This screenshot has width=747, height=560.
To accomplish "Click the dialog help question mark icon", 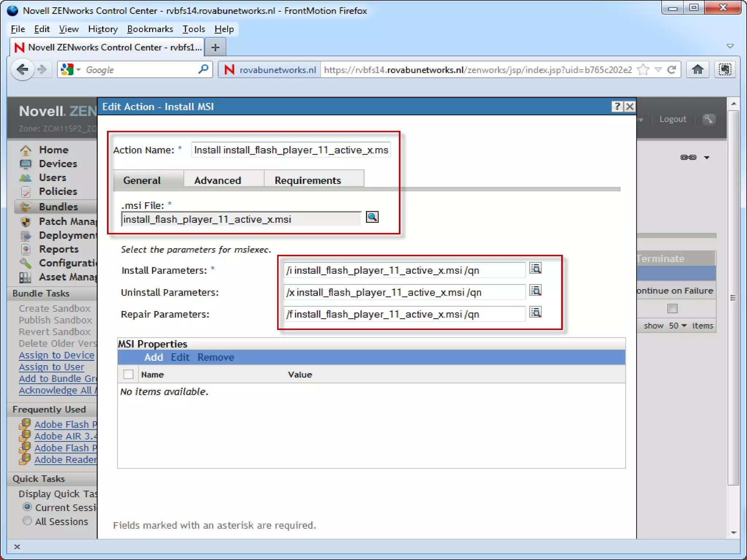I will (x=617, y=106).
